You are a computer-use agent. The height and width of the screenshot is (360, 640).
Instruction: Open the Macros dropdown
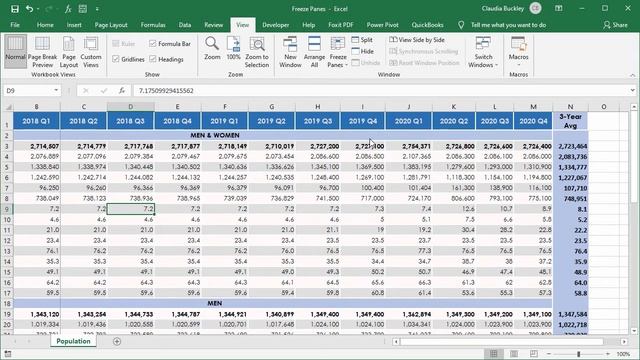pyautogui.click(x=518, y=52)
